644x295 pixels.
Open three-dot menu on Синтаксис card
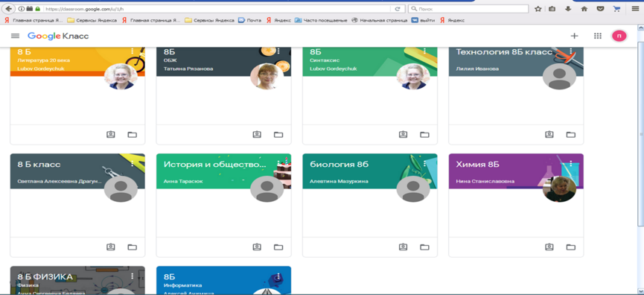coord(424,51)
